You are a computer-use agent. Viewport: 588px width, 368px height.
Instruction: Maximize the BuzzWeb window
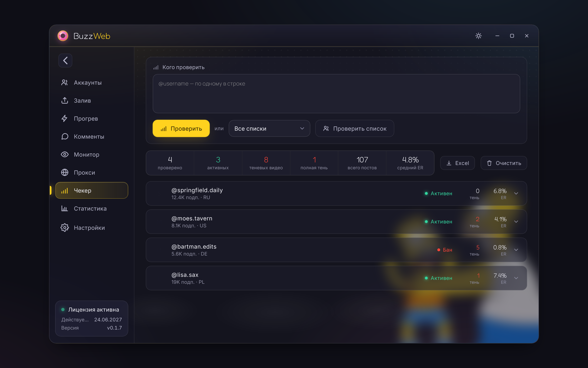[x=512, y=36]
